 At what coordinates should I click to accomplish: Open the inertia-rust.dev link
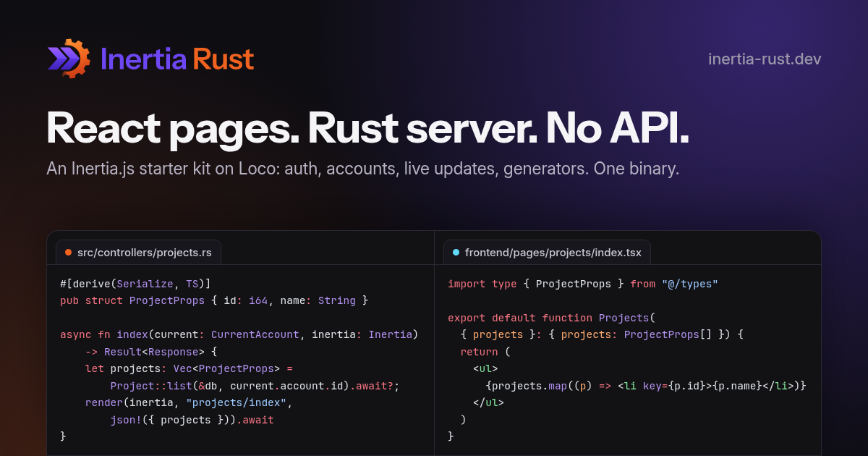coord(765,59)
